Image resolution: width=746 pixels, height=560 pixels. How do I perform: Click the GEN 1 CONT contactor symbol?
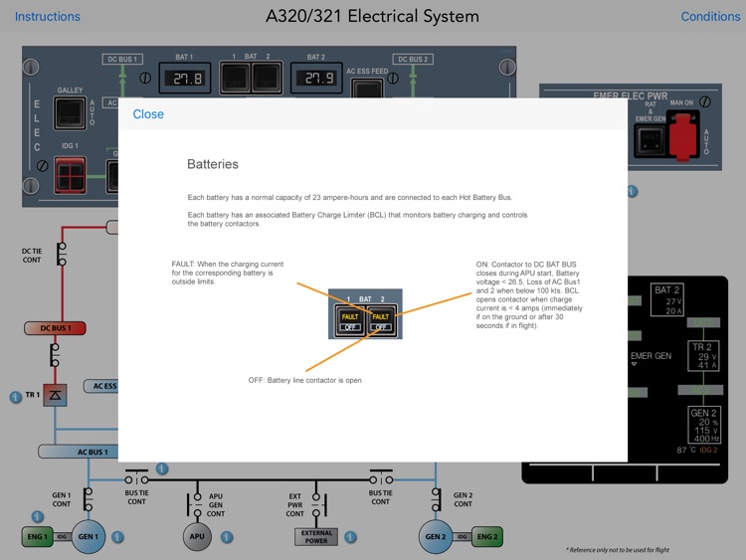coord(88,499)
